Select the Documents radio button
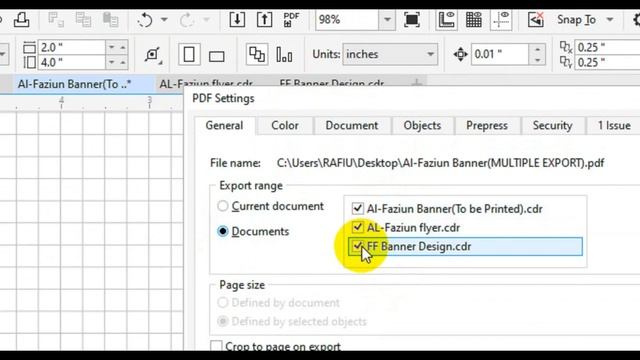Image resolution: width=640 pixels, height=360 pixels. [222, 231]
